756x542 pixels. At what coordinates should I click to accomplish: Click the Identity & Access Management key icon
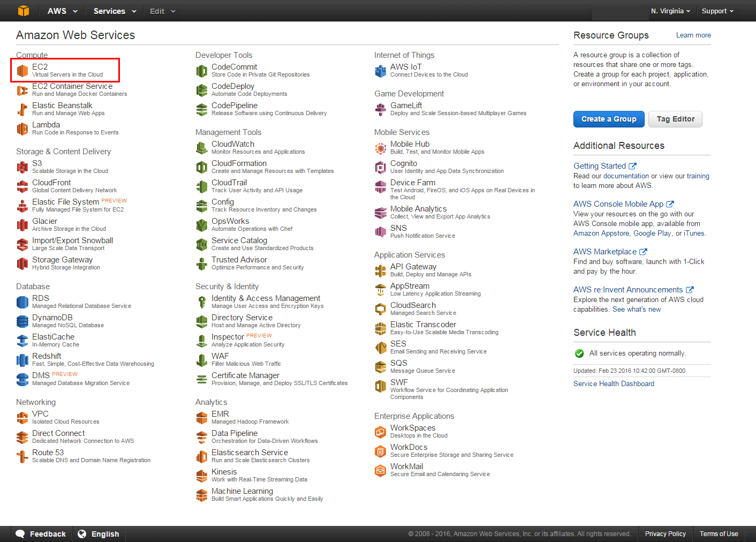click(202, 302)
